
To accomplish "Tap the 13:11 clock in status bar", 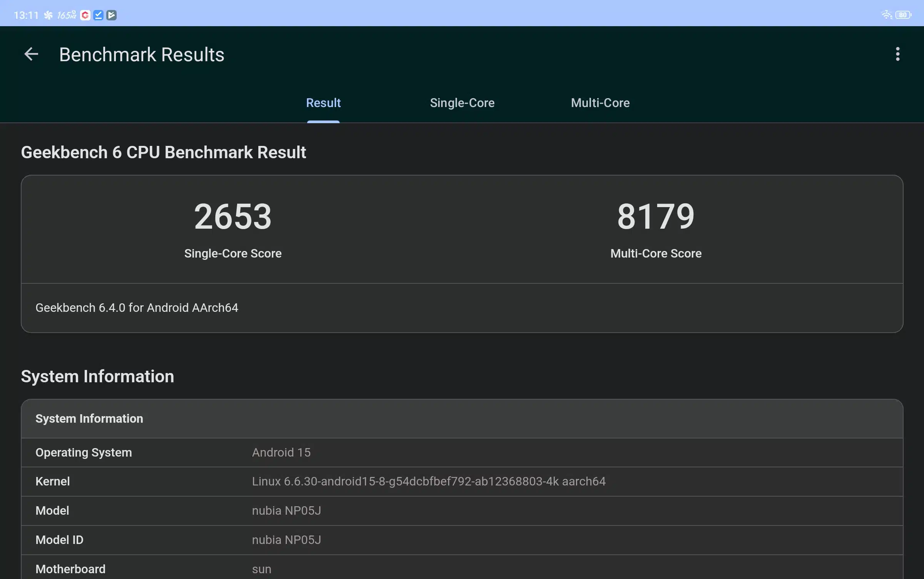I will pyautogui.click(x=26, y=15).
